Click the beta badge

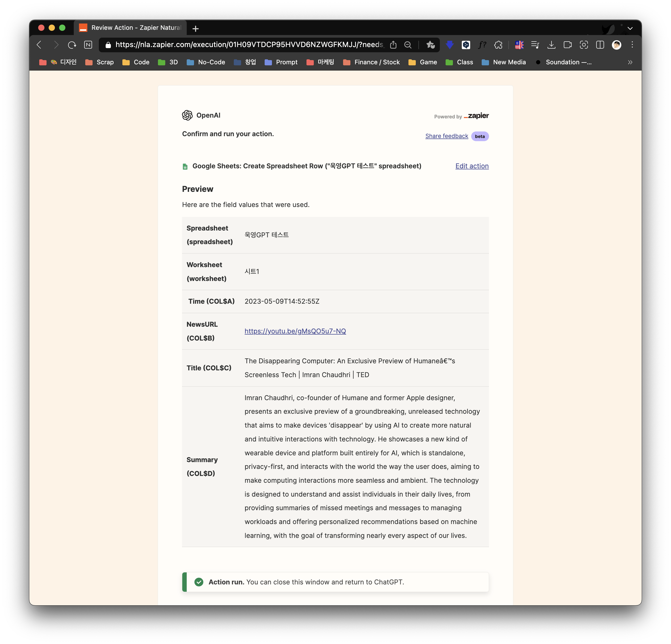(x=480, y=136)
